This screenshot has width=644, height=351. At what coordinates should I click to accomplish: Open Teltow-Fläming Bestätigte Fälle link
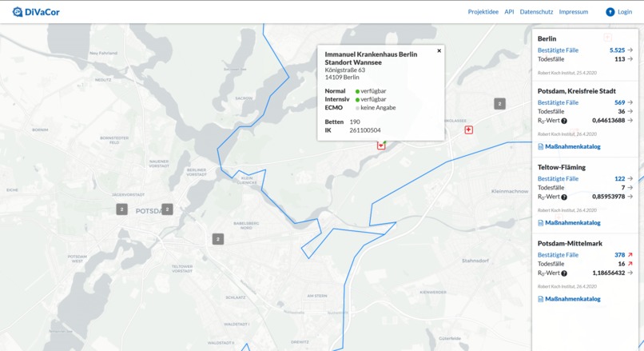[x=558, y=178]
